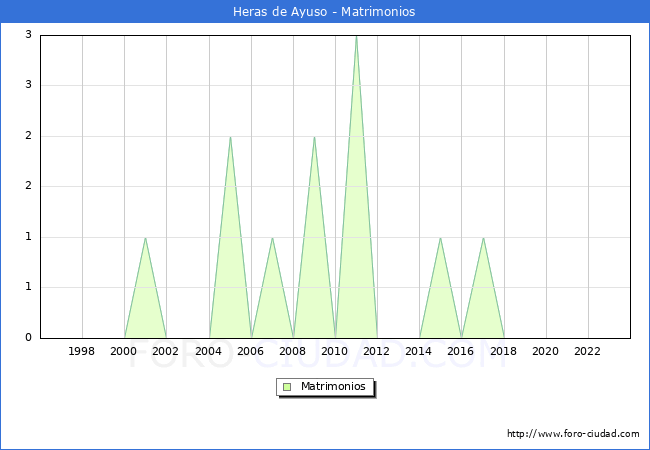Click the green Matrimonios legend swatch
The width and height of the screenshot is (650, 450).
pyautogui.click(x=287, y=387)
